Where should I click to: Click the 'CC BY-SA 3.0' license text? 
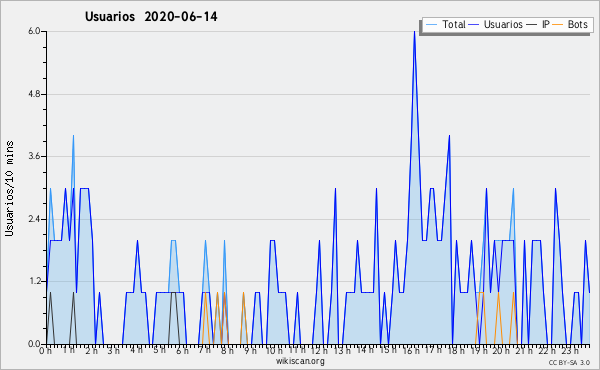(569, 363)
